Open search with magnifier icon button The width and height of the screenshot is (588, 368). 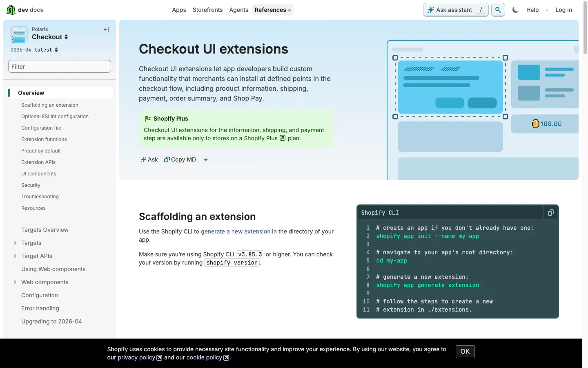(498, 10)
